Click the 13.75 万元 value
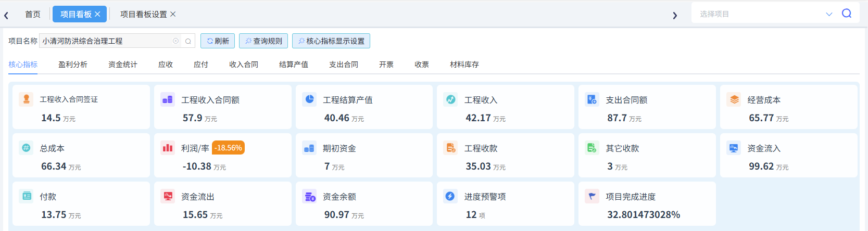 point(61,215)
